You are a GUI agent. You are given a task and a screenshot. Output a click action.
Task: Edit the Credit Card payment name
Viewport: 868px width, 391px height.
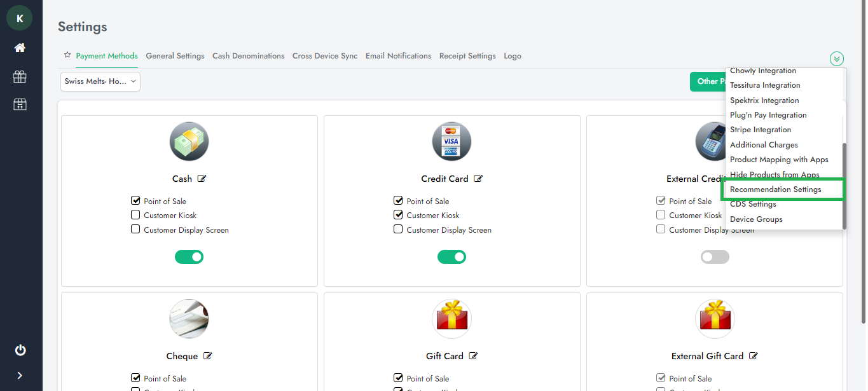[478, 179]
